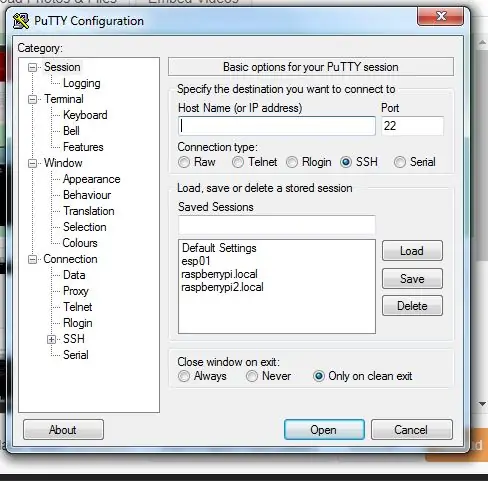Click the background page scrollbar down arrow
Screen dimensions: 488x481
click(x=482, y=404)
